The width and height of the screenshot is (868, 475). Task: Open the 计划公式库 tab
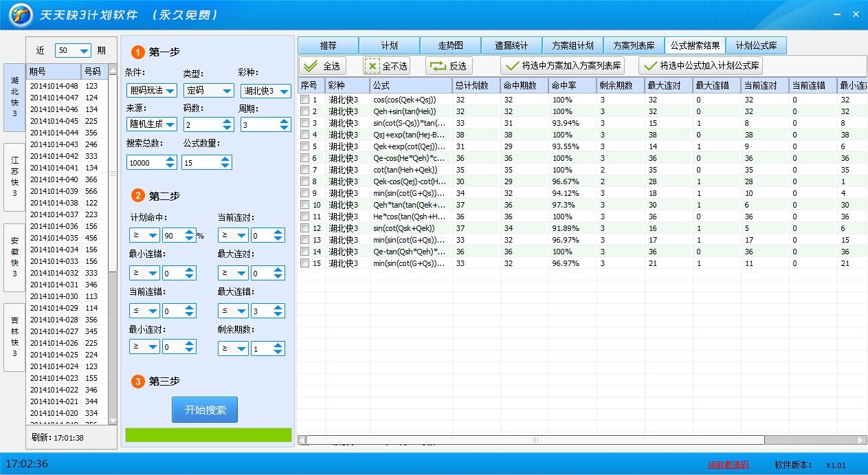coord(756,45)
